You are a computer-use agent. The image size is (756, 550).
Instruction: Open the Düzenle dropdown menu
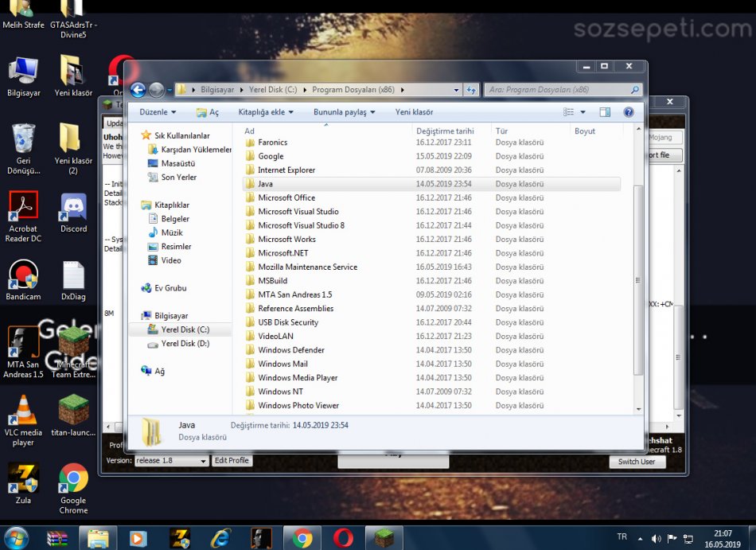158,112
